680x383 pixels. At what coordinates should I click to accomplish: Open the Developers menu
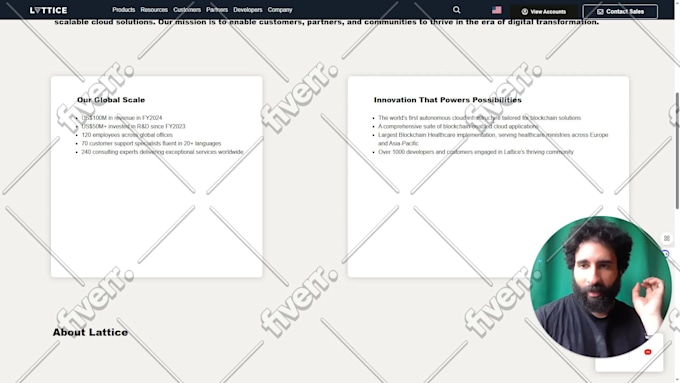pyautogui.click(x=248, y=10)
